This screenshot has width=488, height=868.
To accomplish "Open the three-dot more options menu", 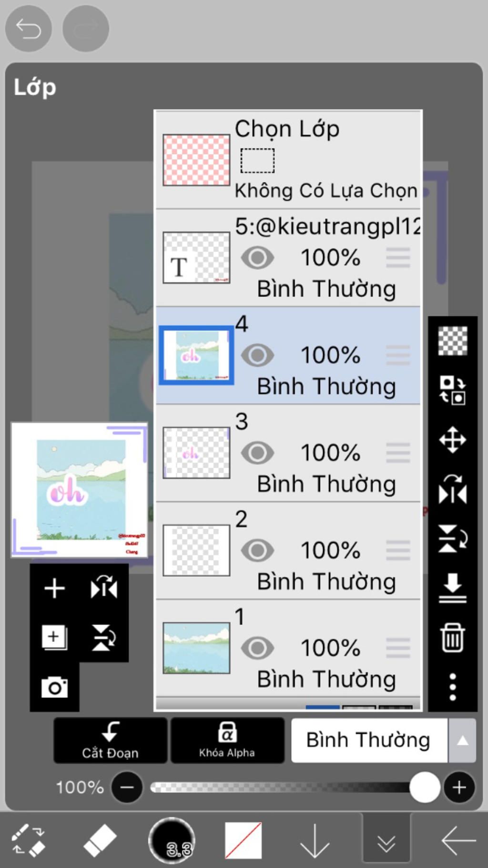I will [x=452, y=687].
